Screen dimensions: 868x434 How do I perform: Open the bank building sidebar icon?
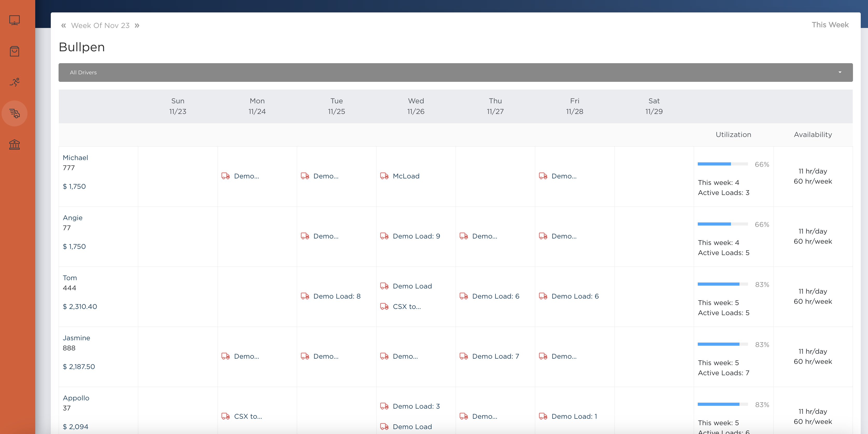tap(15, 145)
